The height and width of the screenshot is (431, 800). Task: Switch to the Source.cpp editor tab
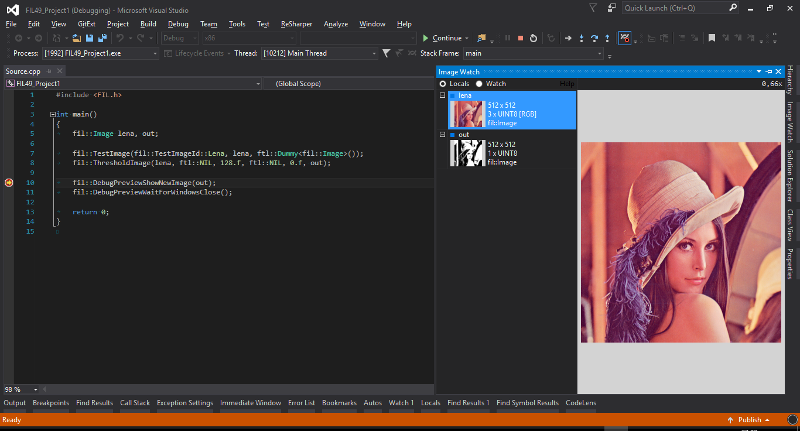[x=23, y=71]
